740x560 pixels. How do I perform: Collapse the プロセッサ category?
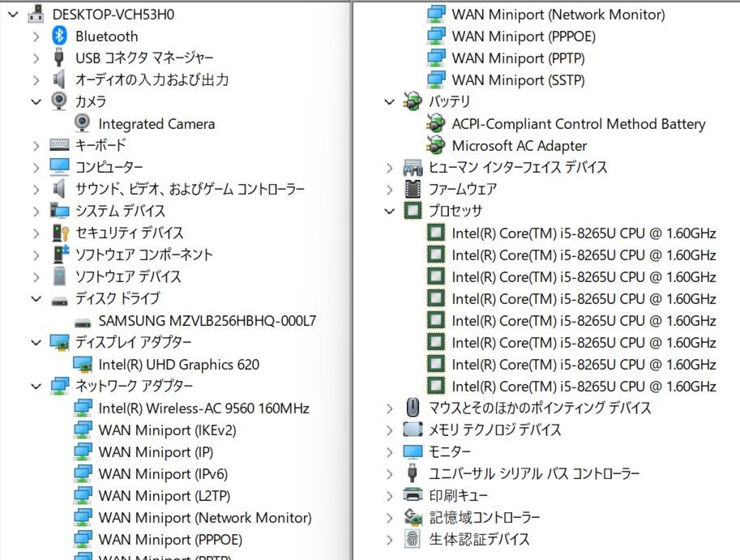[x=389, y=211]
